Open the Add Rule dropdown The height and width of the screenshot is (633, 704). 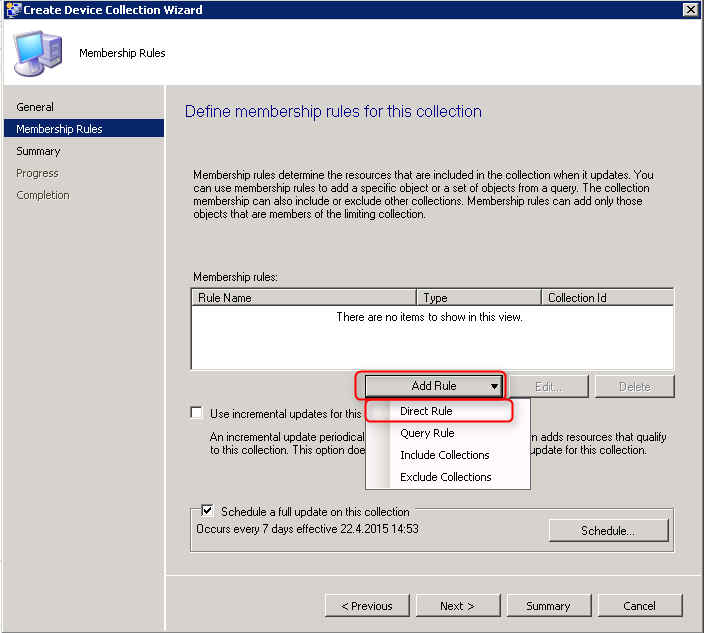(x=434, y=386)
